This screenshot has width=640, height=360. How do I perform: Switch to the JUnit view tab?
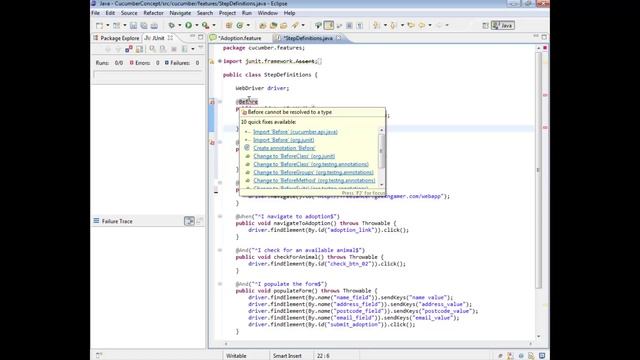[158, 38]
